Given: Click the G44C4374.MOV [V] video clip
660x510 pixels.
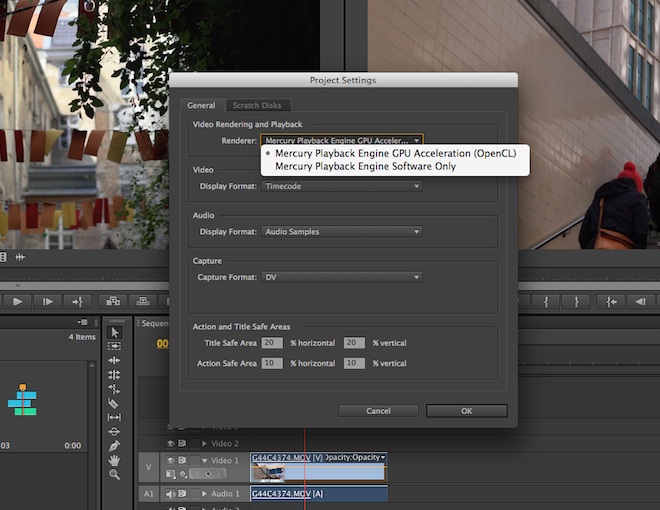Looking at the screenshot, I should click(318, 467).
